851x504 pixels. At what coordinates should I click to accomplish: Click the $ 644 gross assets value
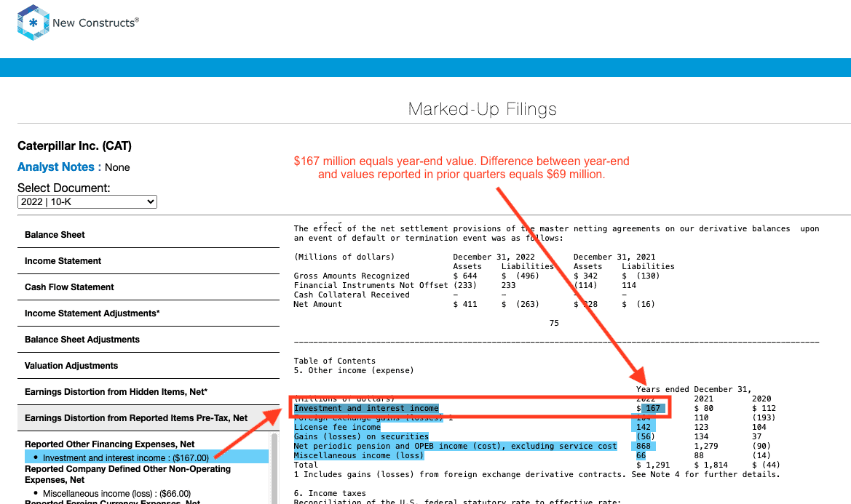465,276
